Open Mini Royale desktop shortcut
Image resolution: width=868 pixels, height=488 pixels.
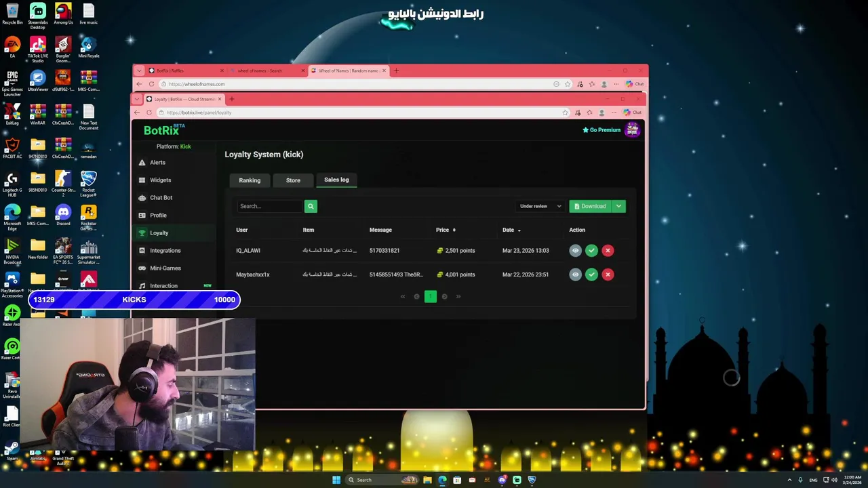(x=88, y=47)
